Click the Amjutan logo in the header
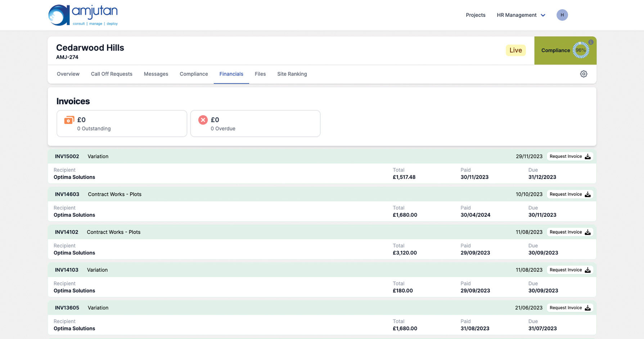This screenshot has height=339, width=644. (x=83, y=15)
